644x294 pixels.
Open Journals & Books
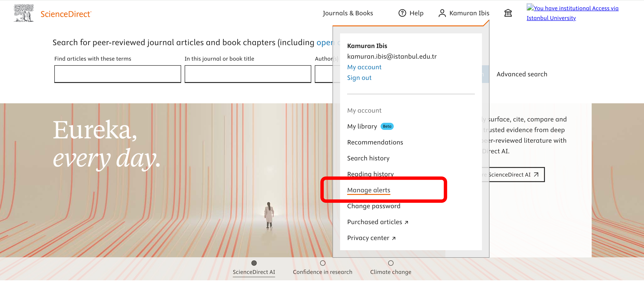pos(348,13)
